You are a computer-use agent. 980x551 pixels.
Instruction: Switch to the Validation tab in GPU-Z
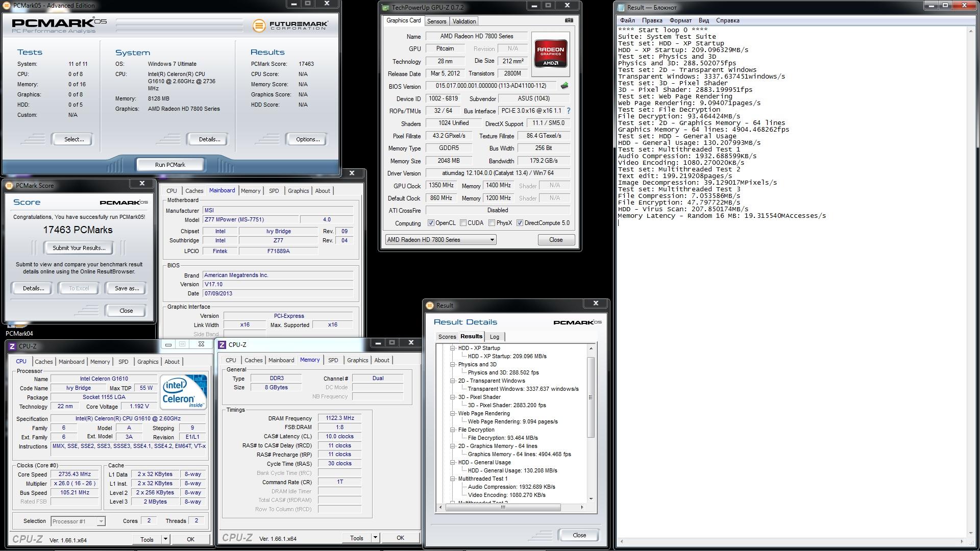point(464,21)
